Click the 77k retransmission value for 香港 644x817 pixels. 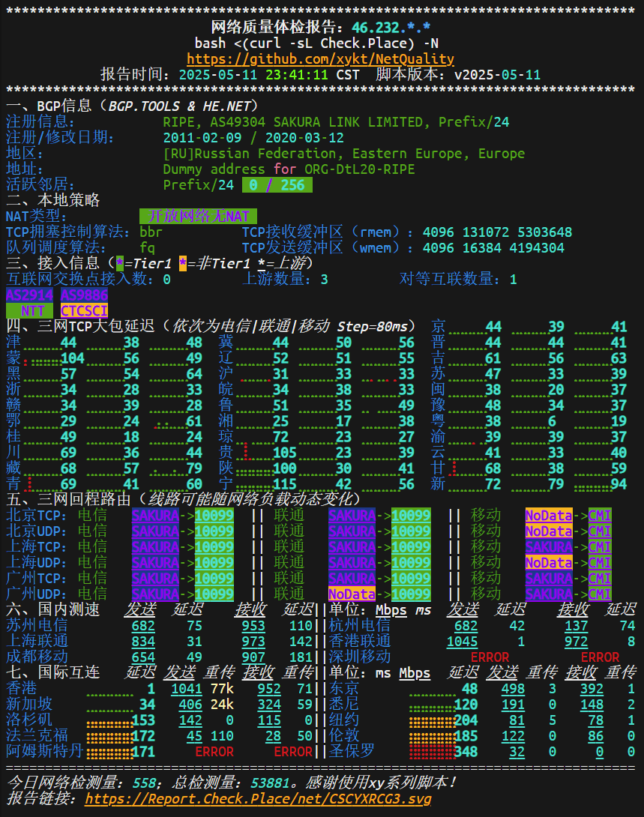(222, 689)
